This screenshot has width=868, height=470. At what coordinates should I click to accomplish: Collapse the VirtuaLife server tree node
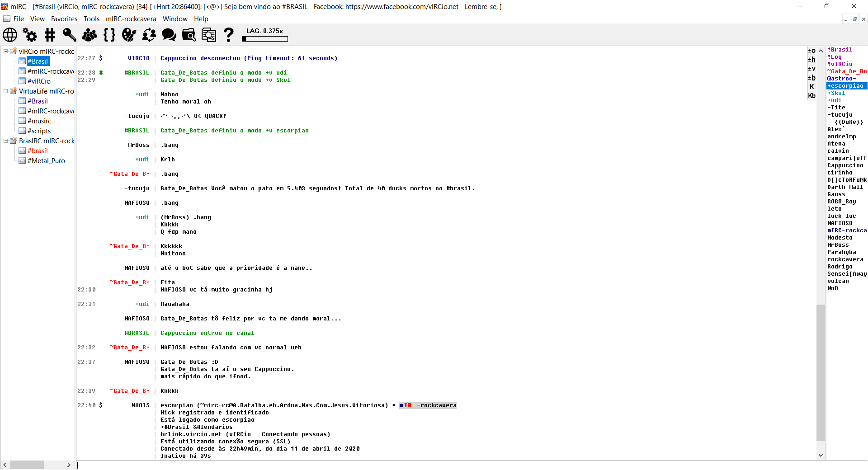[x=6, y=91]
